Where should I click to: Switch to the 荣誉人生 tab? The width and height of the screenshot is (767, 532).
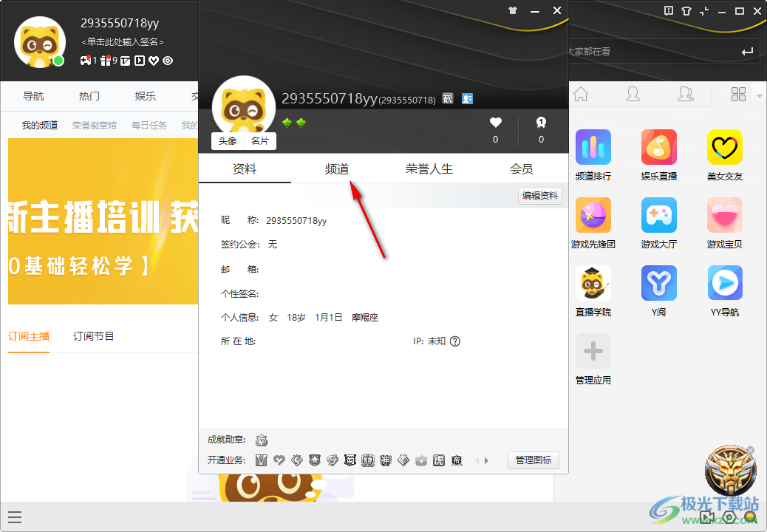(429, 169)
